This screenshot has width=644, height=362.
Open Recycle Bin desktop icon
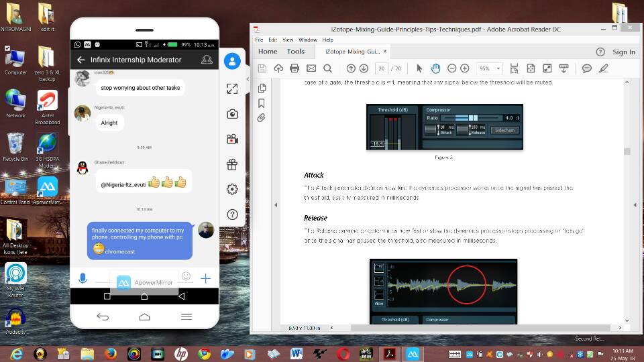[x=15, y=147]
